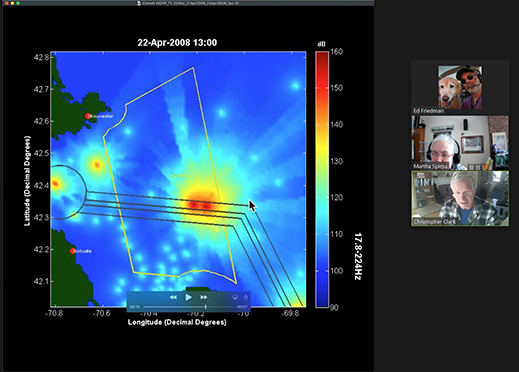Click the share icon in the player bar
The height and width of the screenshot is (372, 519).
point(246,297)
